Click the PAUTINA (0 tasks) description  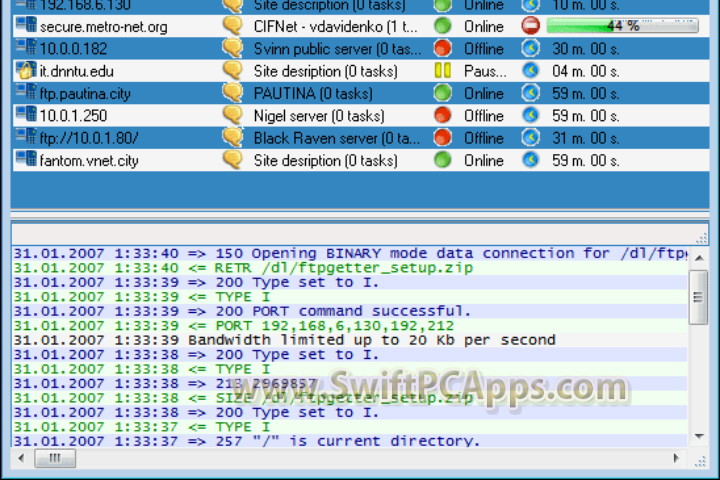tap(313, 93)
